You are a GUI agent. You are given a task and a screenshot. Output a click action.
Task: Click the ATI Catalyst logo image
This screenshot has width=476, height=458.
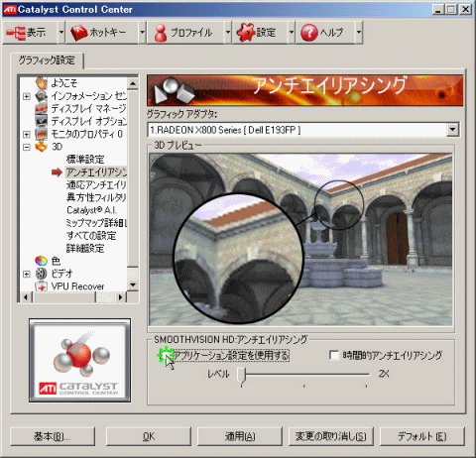[79, 361]
